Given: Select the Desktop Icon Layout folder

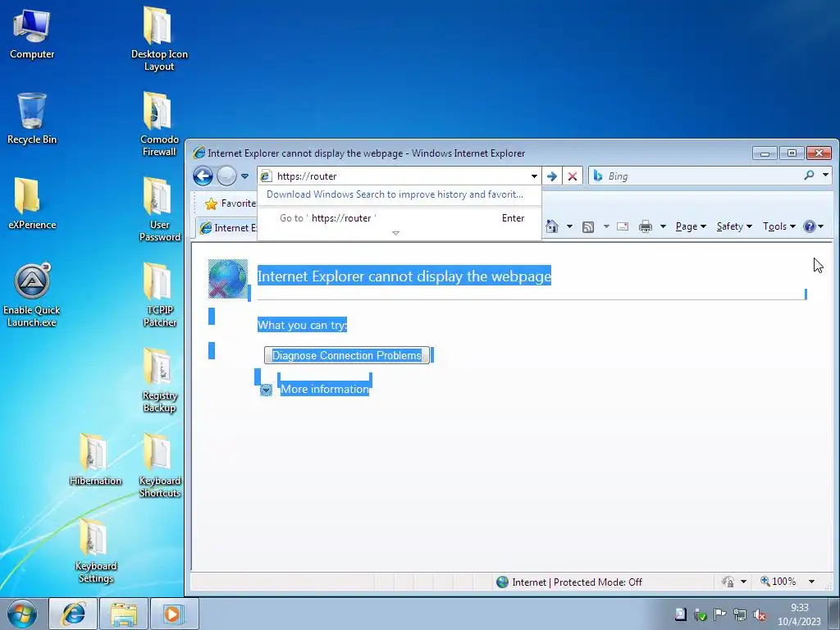Looking at the screenshot, I should pos(159,39).
